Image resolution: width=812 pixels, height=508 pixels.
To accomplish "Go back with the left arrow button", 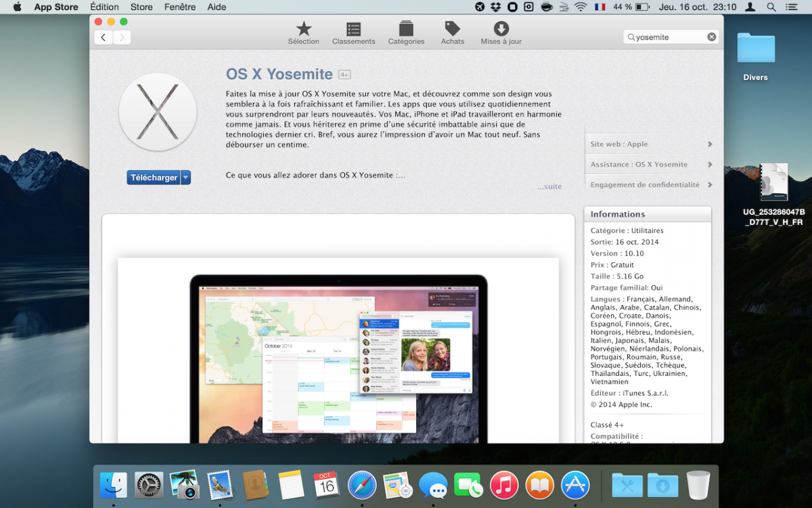I will (104, 37).
